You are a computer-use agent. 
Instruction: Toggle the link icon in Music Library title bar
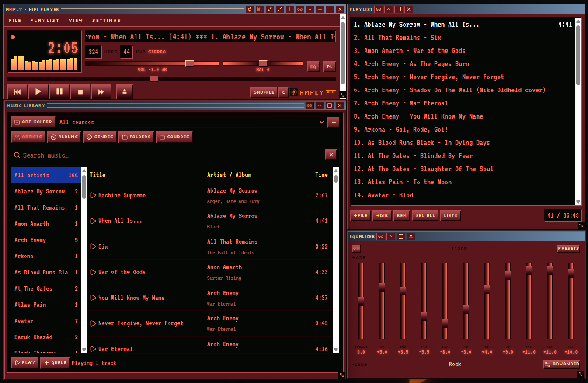[310, 105]
